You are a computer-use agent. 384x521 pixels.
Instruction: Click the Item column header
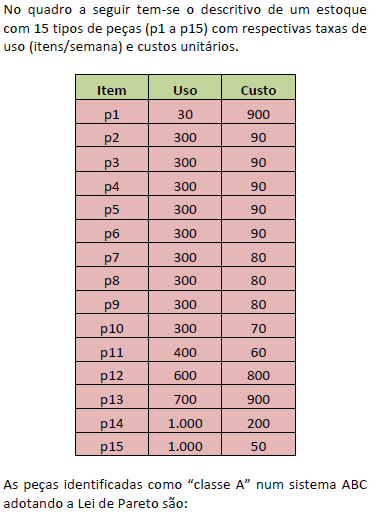[112, 87]
